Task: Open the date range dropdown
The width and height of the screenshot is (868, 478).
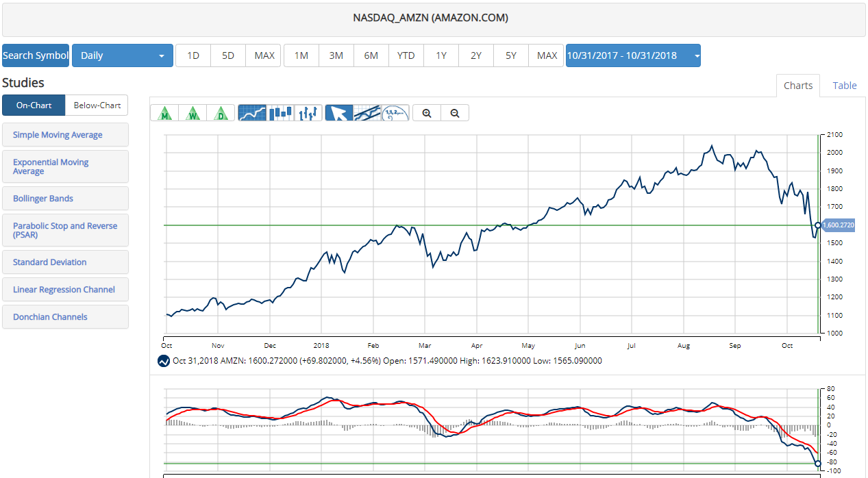Action: point(632,55)
